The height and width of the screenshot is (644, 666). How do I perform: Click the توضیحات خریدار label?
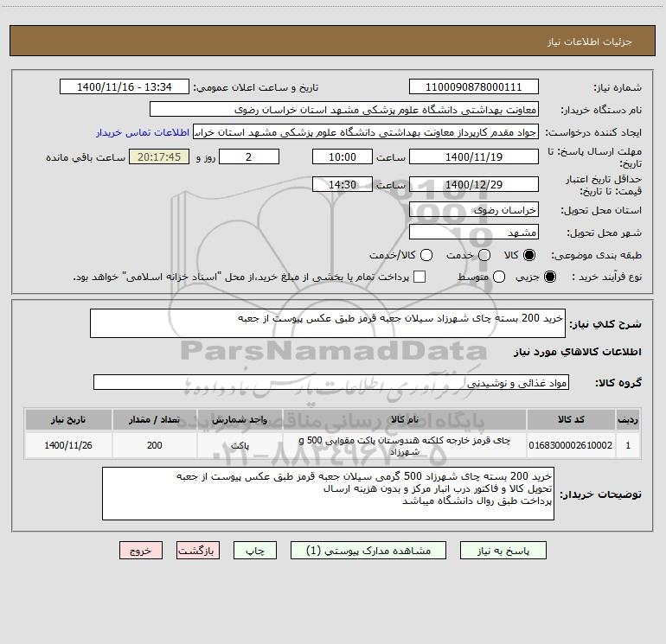pyautogui.click(x=600, y=494)
